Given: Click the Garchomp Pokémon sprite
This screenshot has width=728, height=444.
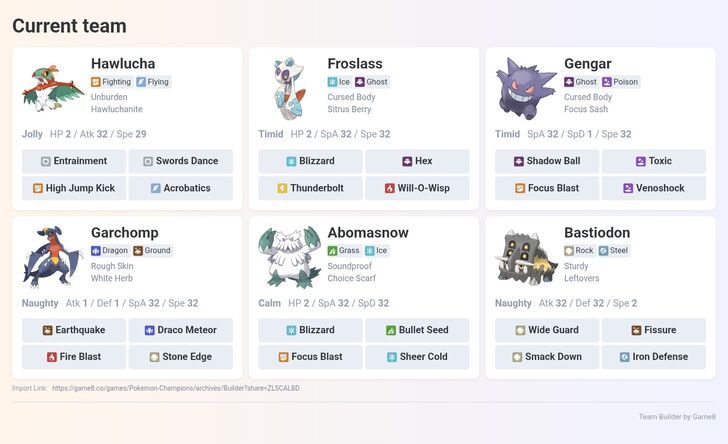Looking at the screenshot, I should (x=53, y=258).
